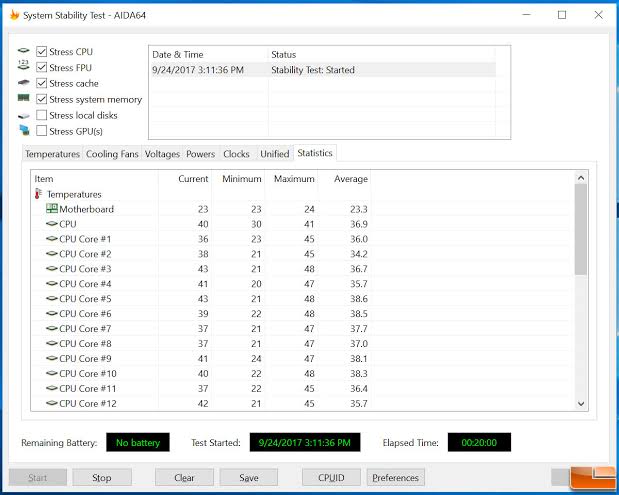Click the Status column header in log
Screen dimensions: 619x495
(382, 54)
